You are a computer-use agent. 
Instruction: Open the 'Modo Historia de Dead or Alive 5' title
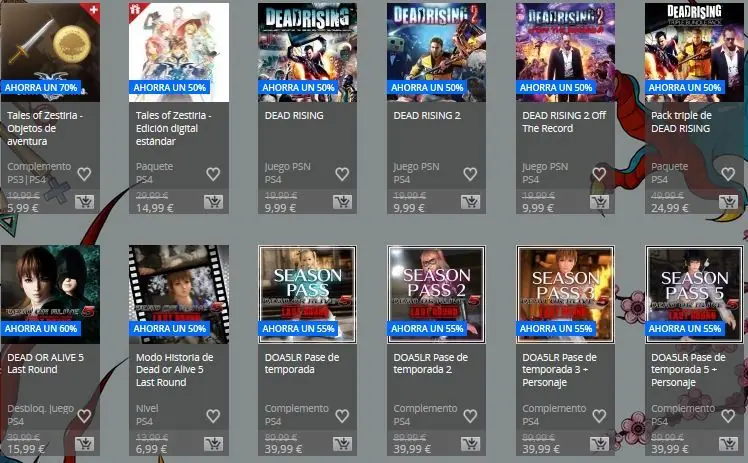point(175,370)
